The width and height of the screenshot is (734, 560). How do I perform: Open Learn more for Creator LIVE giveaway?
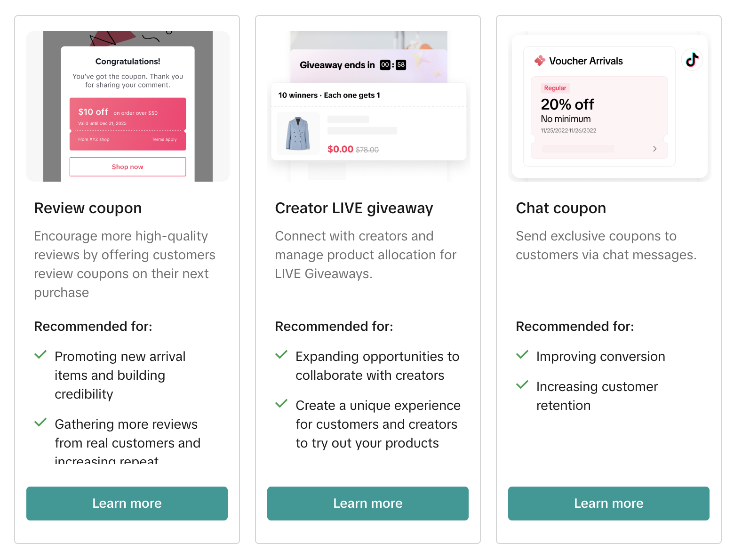[368, 504]
